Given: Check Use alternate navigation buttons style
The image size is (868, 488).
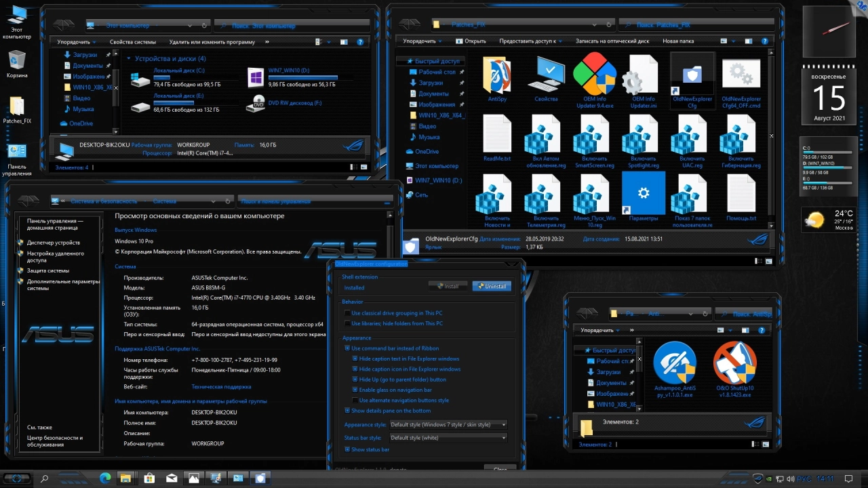Looking at the screenshot, I should tap(355, 401).
